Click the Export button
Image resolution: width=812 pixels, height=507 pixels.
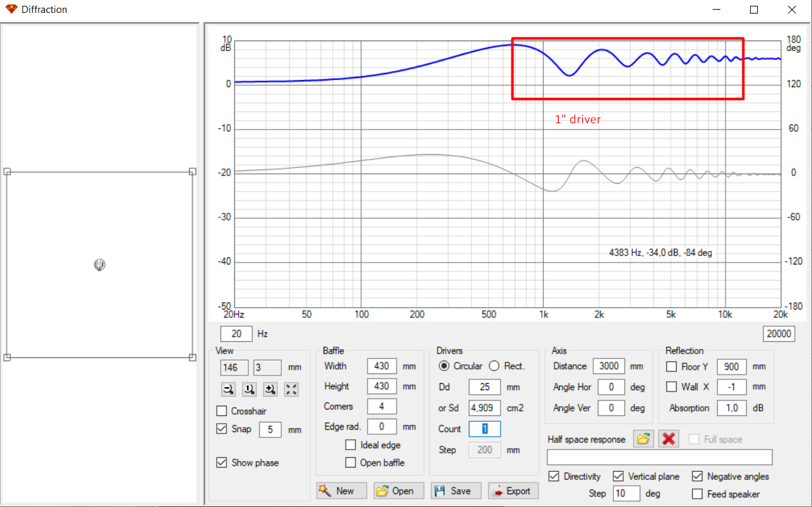coord(513,491)
